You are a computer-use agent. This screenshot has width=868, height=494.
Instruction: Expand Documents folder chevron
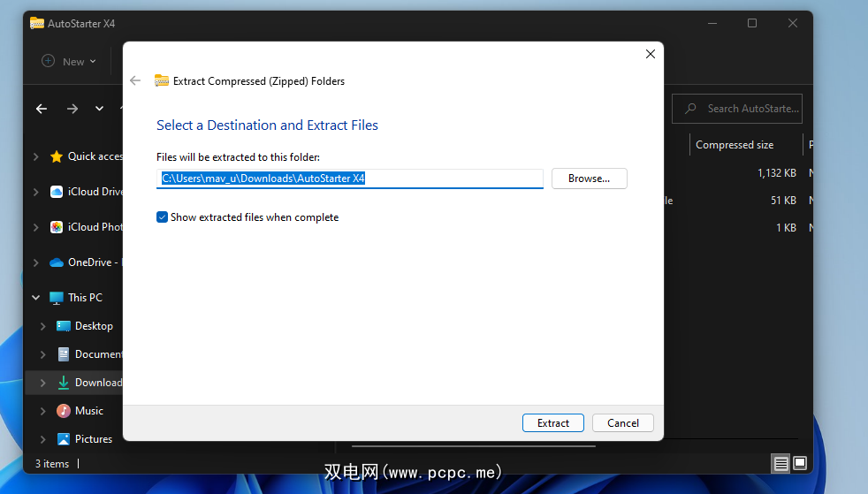coord(42,354)
